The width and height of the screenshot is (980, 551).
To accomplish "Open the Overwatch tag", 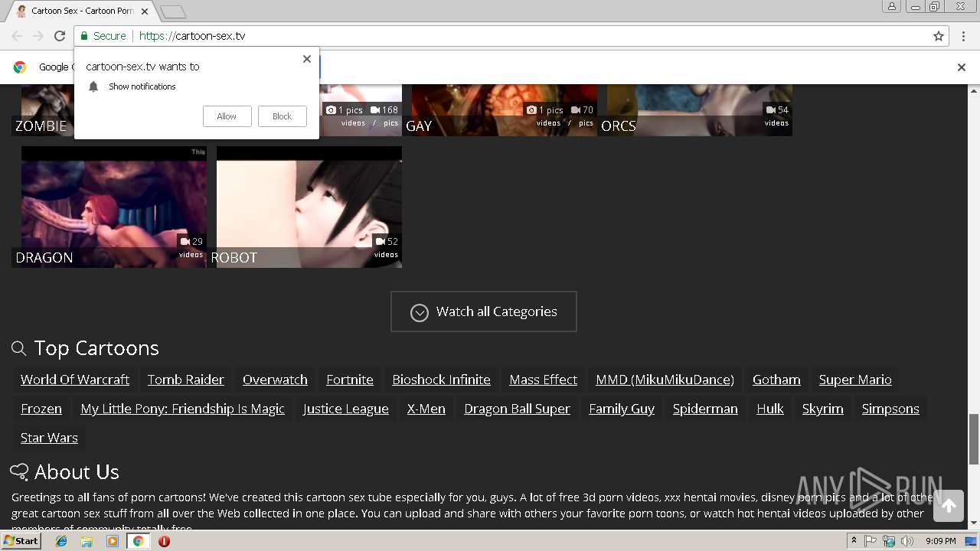I will 275,380.
